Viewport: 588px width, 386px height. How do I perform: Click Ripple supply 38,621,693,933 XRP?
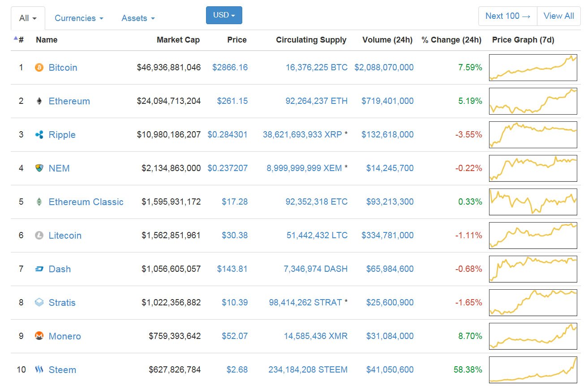pos(302,135)
